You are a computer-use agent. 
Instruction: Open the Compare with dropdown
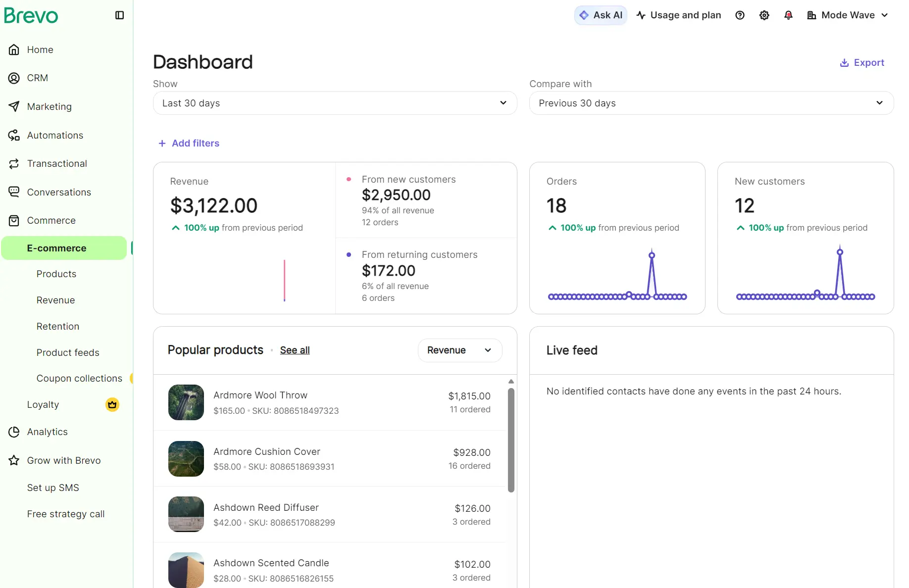pos(711,103)
